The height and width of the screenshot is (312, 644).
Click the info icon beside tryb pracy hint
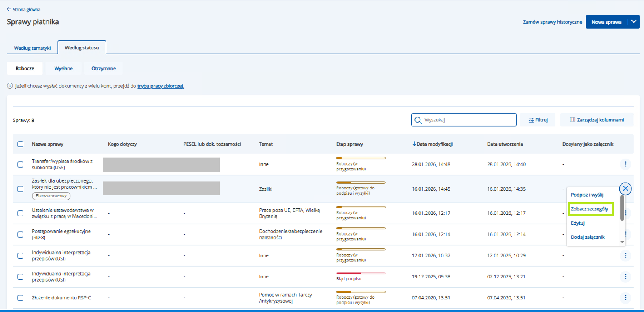point(10,86)
